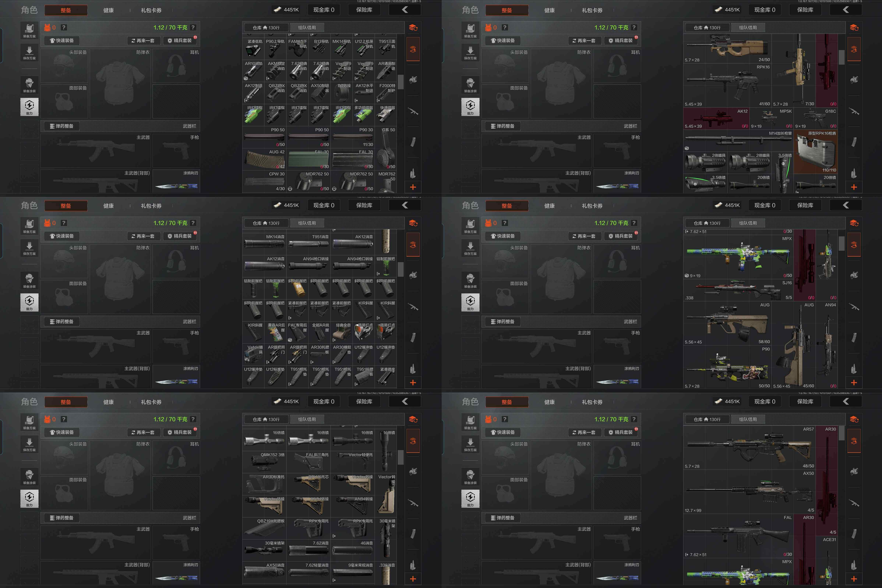Select the Vector轻便托 stock
The image size is (882, 588).
click(353, 462)
